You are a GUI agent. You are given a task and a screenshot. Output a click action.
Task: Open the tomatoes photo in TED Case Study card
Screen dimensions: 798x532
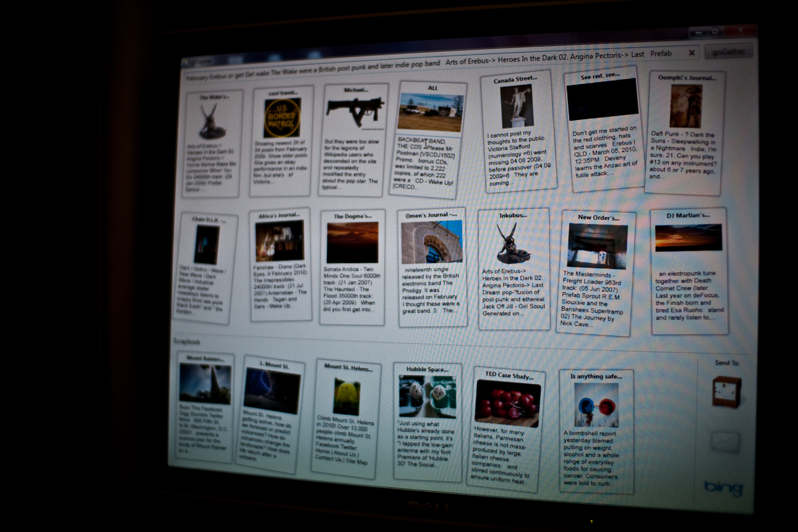point(508,404)
